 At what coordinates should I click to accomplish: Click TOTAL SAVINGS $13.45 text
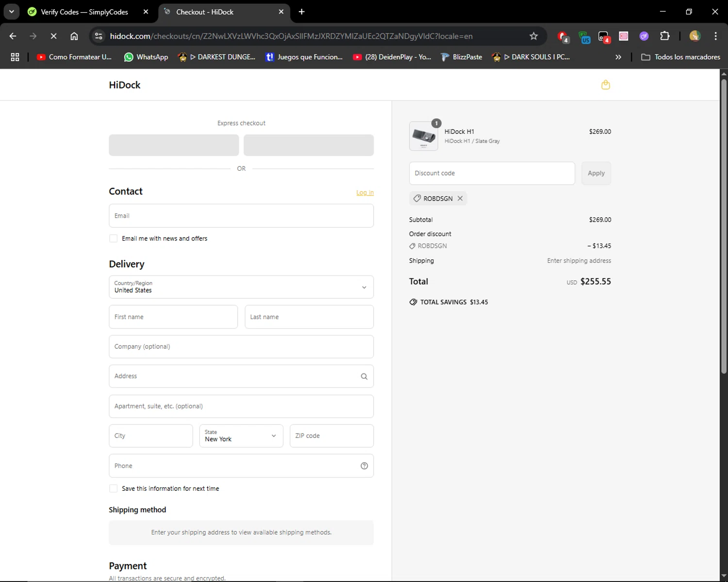coord(454,302)
